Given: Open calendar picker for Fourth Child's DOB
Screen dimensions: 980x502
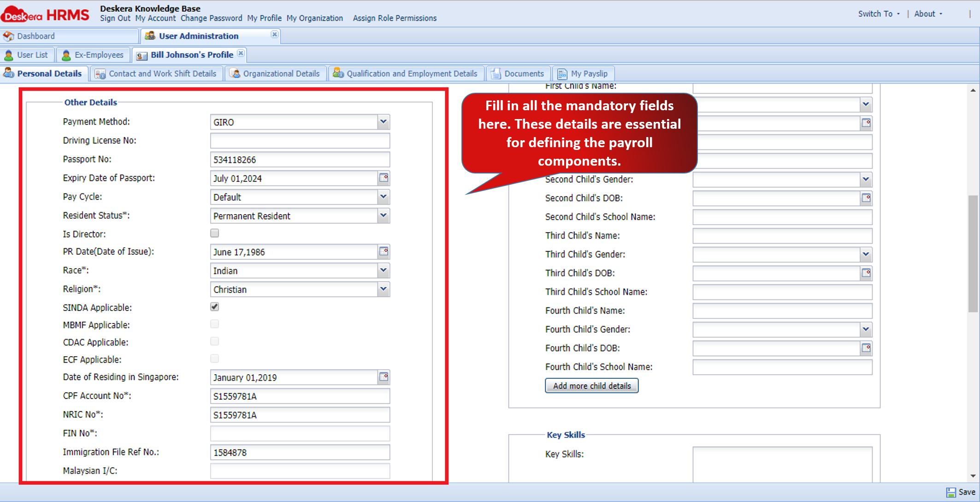Looking at the screenshot, I should [x=866, y=348].
